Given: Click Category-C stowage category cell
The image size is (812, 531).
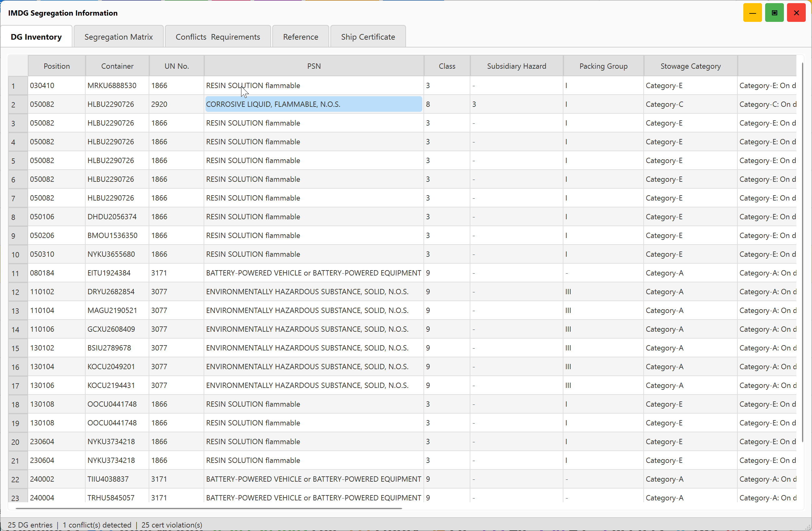Looking at the screenshot, I should pos(690,104).
